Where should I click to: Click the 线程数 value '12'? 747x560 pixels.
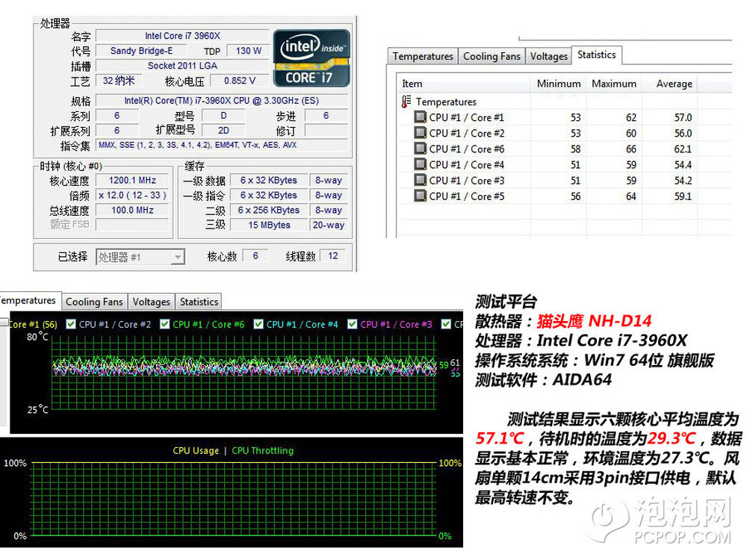[333, 255]
